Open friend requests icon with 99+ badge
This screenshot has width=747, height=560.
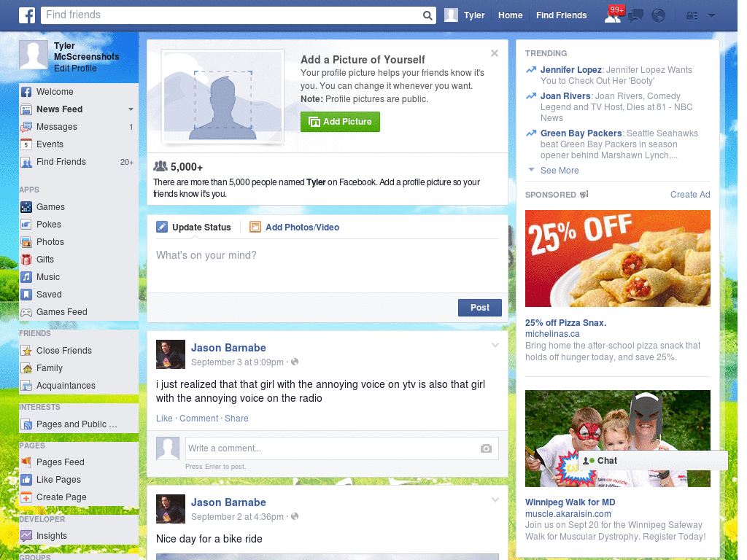pos(614,15)
